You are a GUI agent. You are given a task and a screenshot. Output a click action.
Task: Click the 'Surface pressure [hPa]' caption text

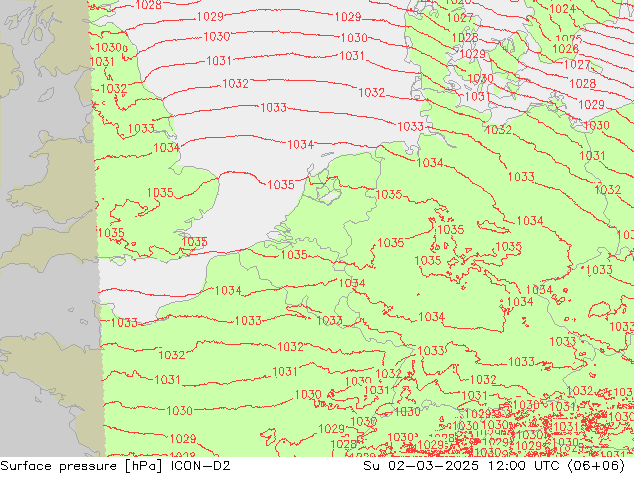[x=81, y=466]
